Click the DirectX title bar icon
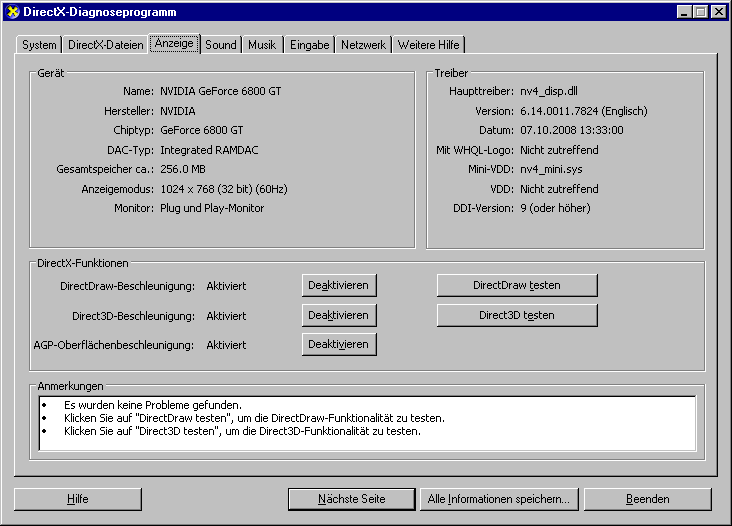The height and width of the screenshot is (526, 732). 12,12
